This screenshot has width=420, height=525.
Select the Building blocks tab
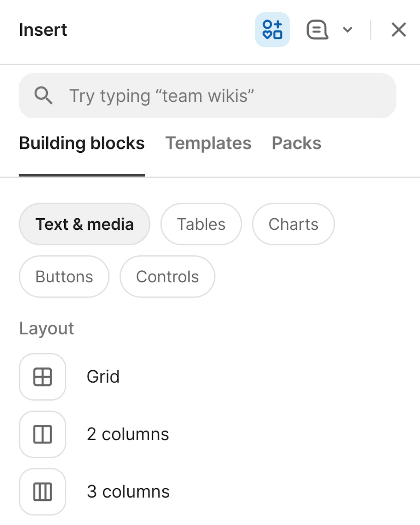point(82,143)
